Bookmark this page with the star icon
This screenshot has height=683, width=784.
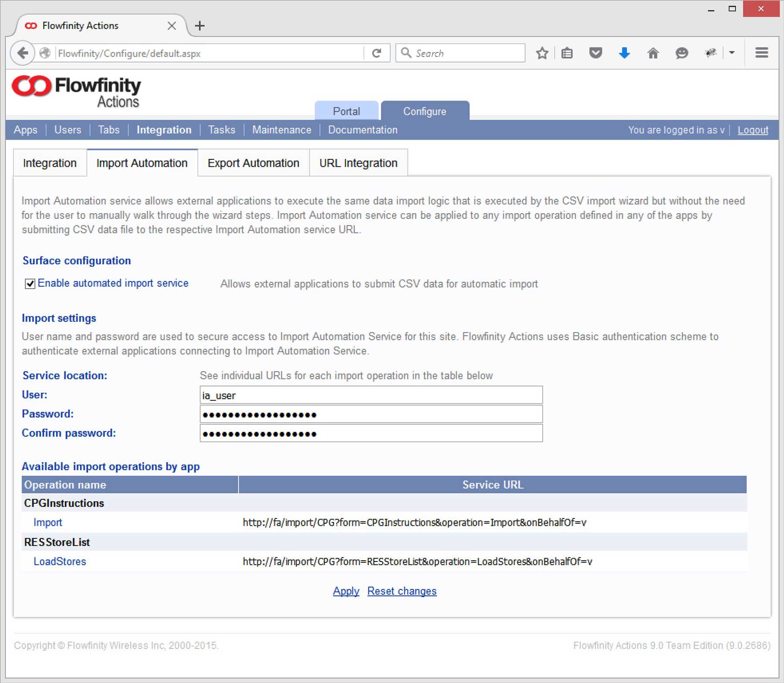coord(542,53)
